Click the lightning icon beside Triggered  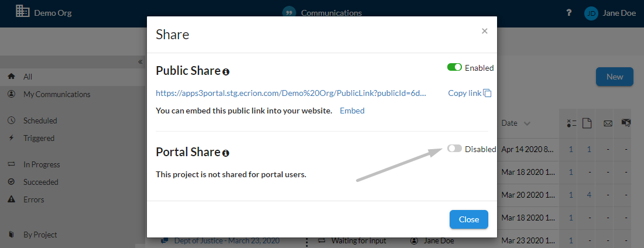point(12,138)
